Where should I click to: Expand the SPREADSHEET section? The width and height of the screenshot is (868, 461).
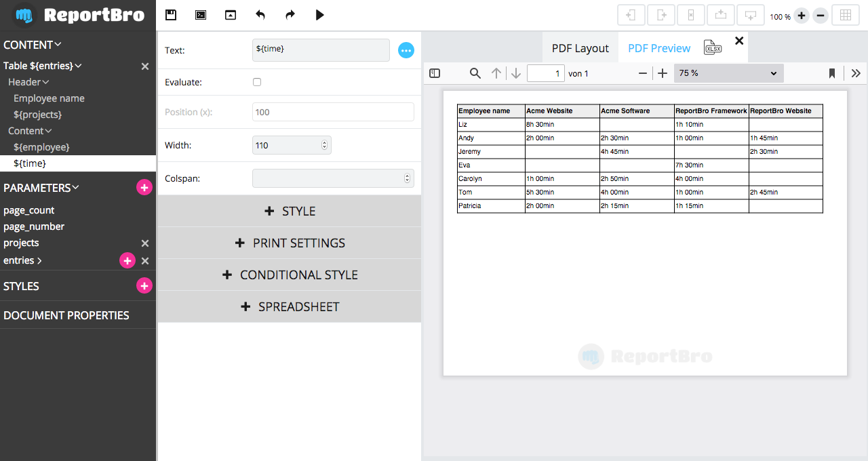click(x=290, y=306)
